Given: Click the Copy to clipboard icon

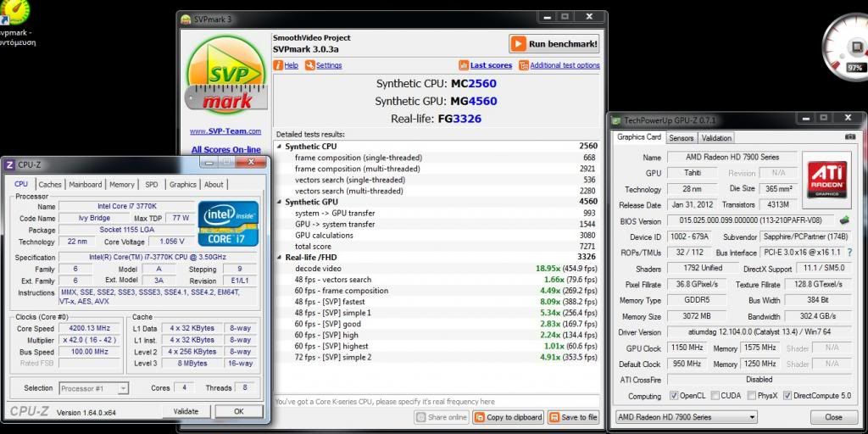Looking at the screenshot, I should tap(480, 417).
